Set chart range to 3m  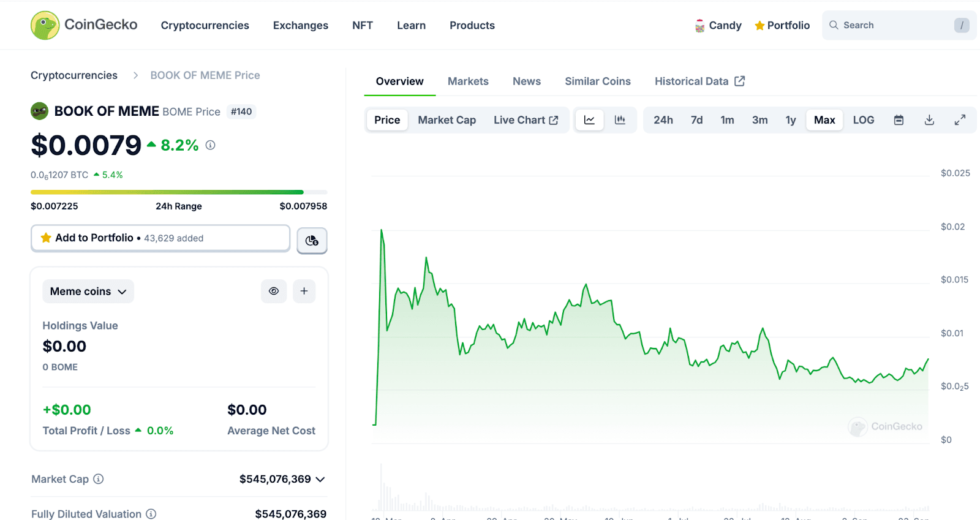point(760,120)
